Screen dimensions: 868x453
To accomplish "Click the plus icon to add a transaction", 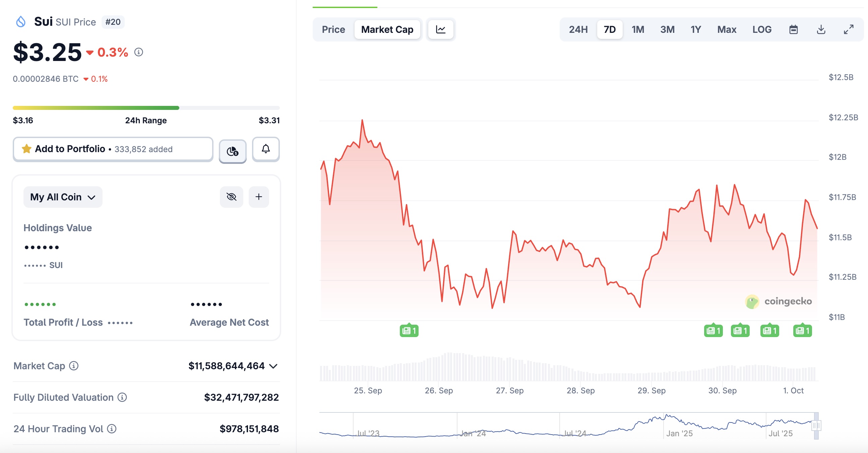I will [258, 197].
